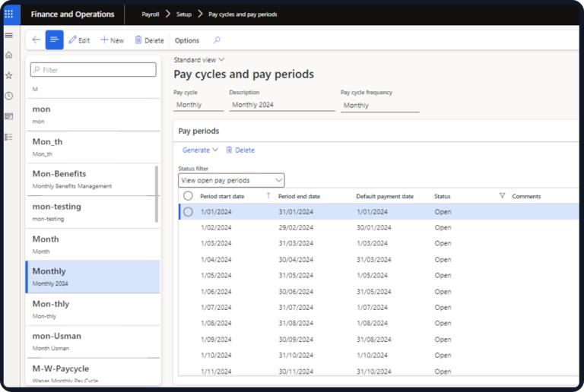
Task: Click period end date 31/08/2024
Action: point(296,324)
